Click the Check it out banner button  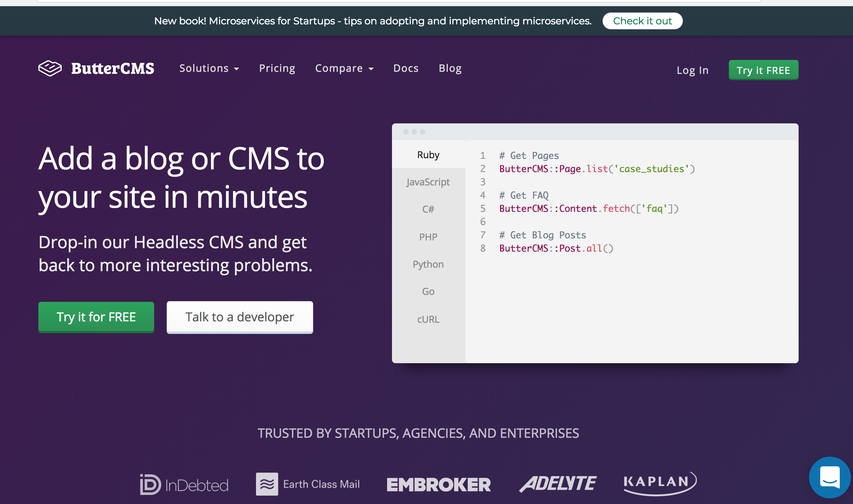click(642, 21)
